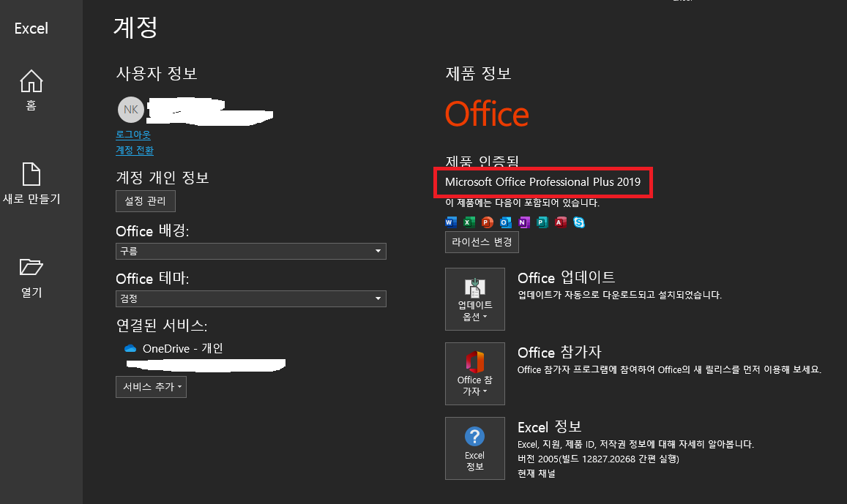Click the 설정 관리 button
The width and height of the screenshot is (847, 504).
coord(145,200)
